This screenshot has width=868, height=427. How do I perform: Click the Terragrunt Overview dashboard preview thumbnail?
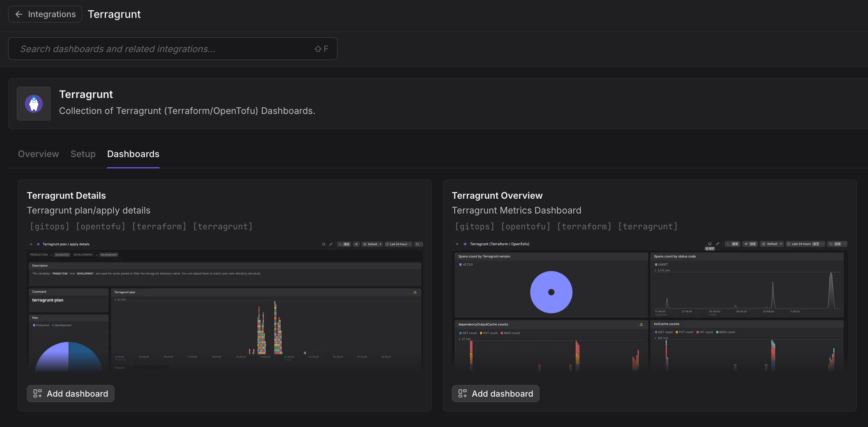[x=650, y=306]
